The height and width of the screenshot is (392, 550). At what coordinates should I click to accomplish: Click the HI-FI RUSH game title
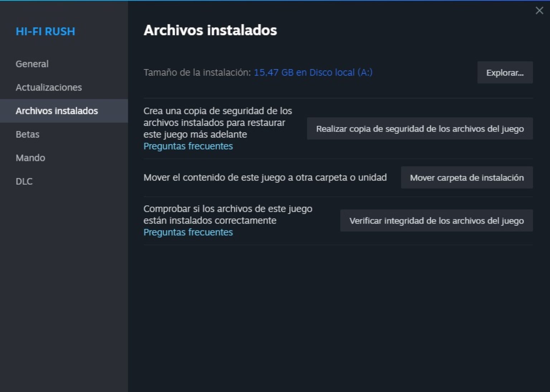pyautogui.click(x=45, y=31)
